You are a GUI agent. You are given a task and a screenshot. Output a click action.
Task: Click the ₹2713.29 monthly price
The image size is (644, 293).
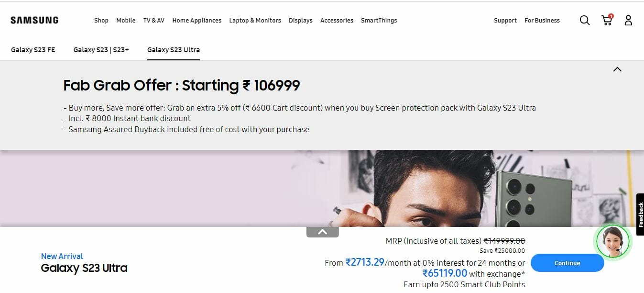[365, 262]
